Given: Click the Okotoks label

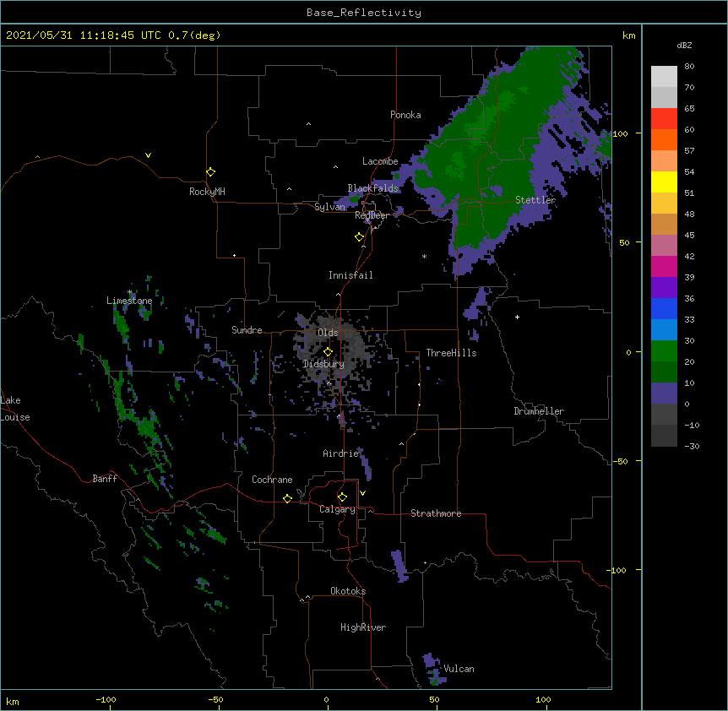Looking at the screenshot, I should coord(348,591).
